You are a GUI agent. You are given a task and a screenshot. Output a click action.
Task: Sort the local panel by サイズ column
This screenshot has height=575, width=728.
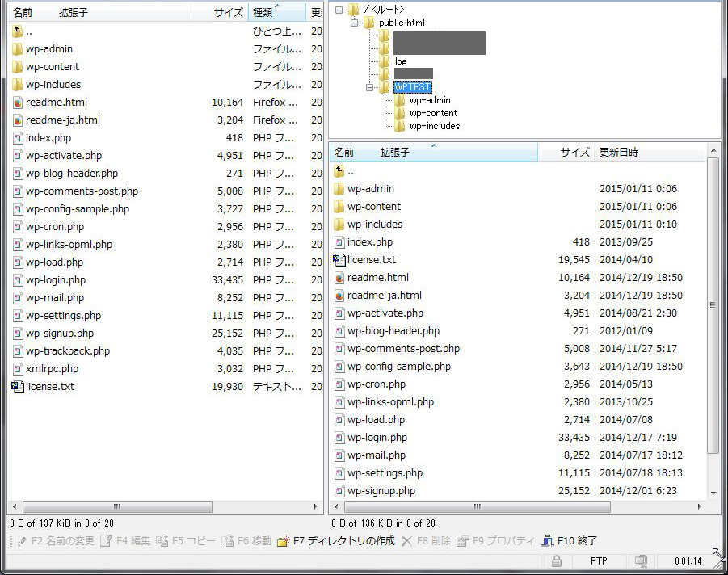tap(228, 13)
